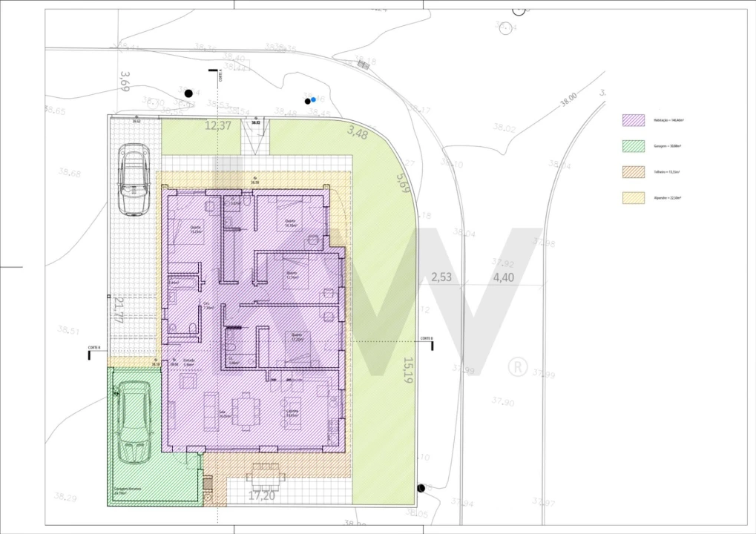
Task: Click the 12,37 dimension at the top
Action: click(x=218, y=126)
